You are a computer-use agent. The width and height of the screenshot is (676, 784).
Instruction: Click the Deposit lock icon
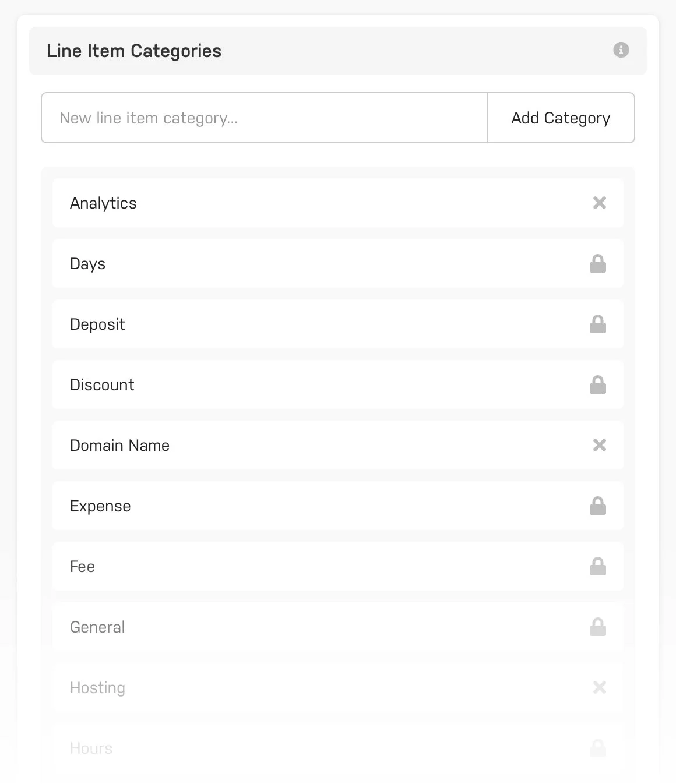click(x=598, y=324)
